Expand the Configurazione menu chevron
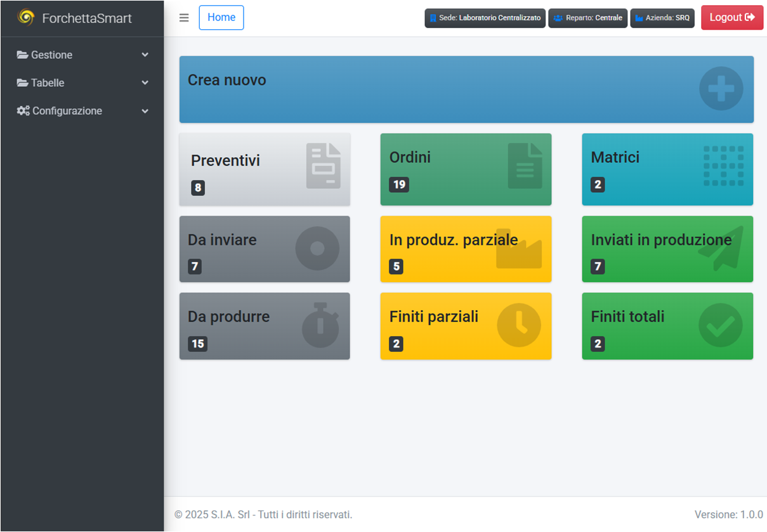The image size is (767, 532). pos(145,111)
